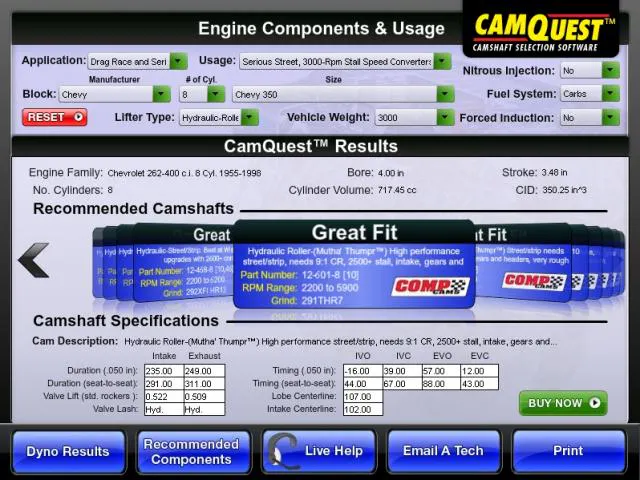This screenshot has height=480, width=640.
Task: Open the Application dropdown
Action: pos(137,61)
